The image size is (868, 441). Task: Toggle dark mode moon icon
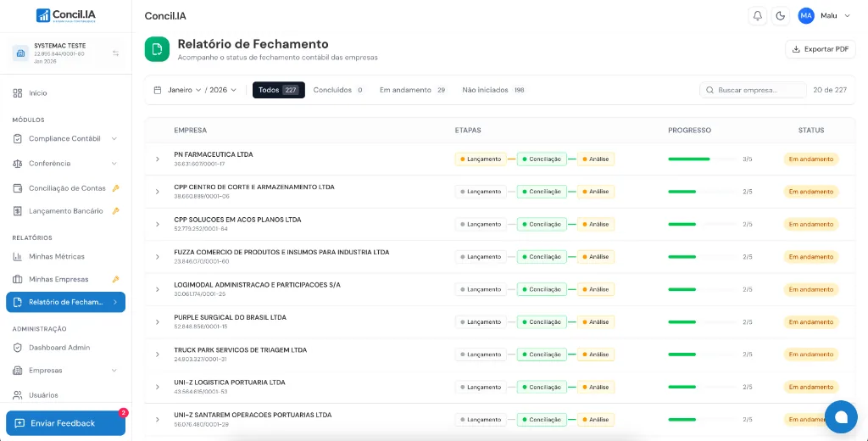click(780, 15)
